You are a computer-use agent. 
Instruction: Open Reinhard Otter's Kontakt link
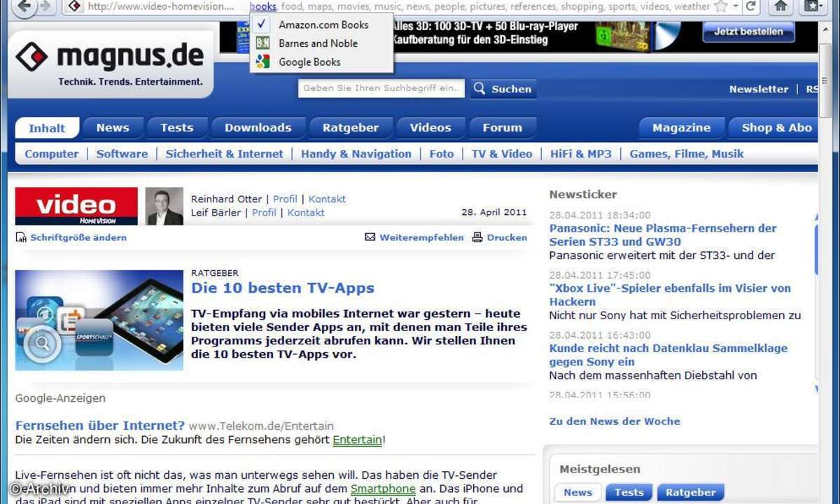327,199
